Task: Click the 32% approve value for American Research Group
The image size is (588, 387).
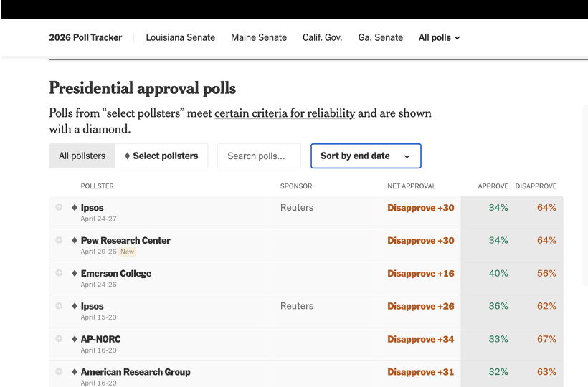Action: tap(498, 372)
